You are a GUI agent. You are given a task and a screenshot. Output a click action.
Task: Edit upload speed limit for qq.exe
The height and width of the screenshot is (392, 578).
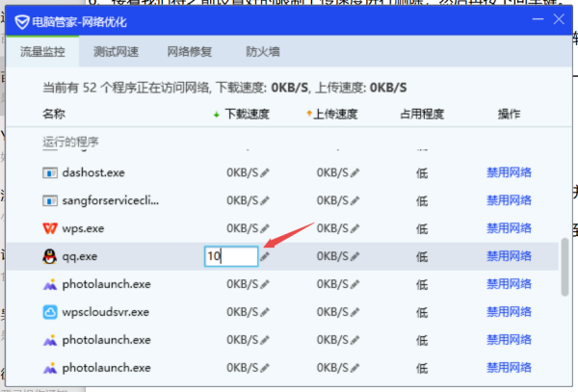355,256
